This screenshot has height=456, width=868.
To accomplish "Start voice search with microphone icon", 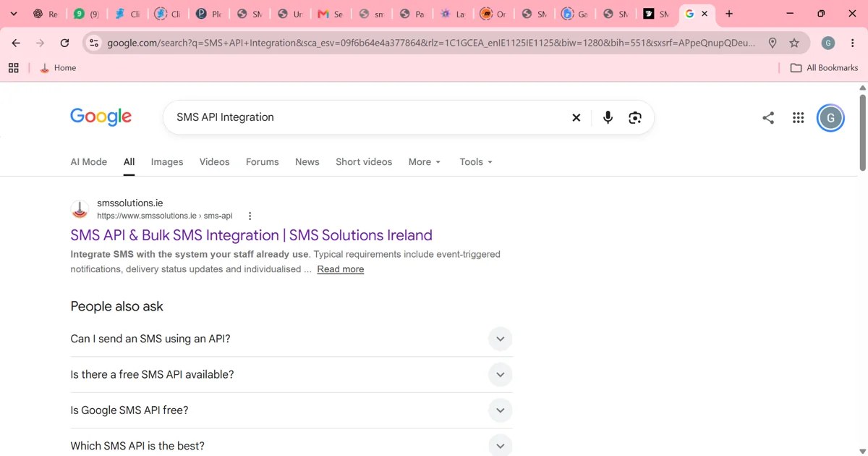I will coord(608,117).
